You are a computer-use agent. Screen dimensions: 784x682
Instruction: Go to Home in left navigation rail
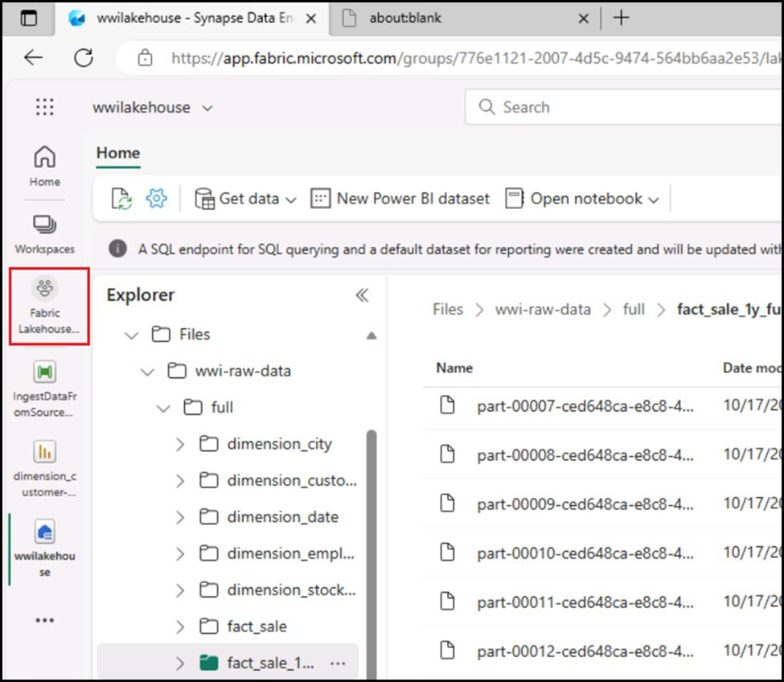[44, 166]
